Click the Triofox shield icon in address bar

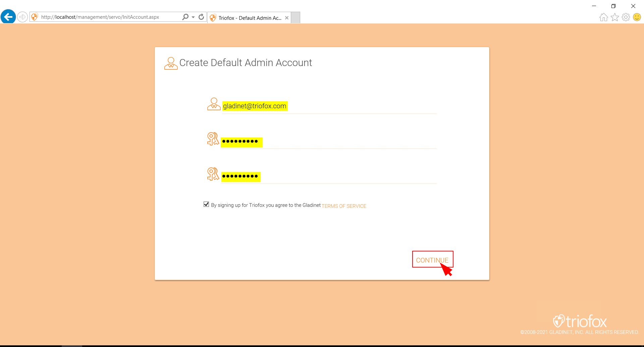click(35, 17)
